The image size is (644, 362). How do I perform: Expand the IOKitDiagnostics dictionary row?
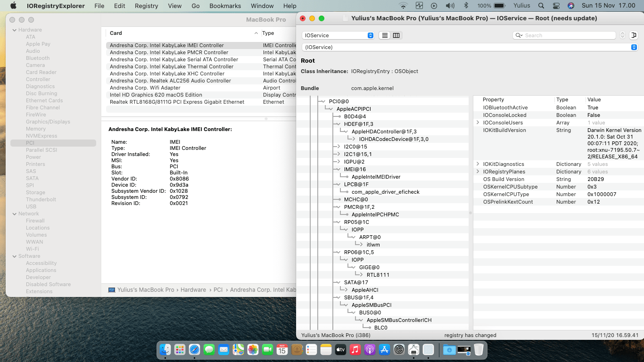478,164
